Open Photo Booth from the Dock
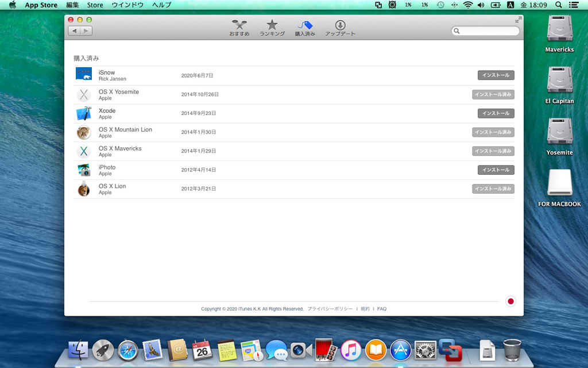Image resolution: width=588 pixels, height=368 pixels. tap(326, 350)
